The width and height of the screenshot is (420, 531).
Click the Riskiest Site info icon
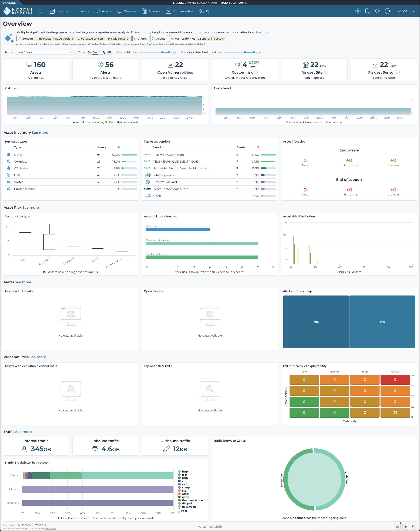tap(326, 72)
